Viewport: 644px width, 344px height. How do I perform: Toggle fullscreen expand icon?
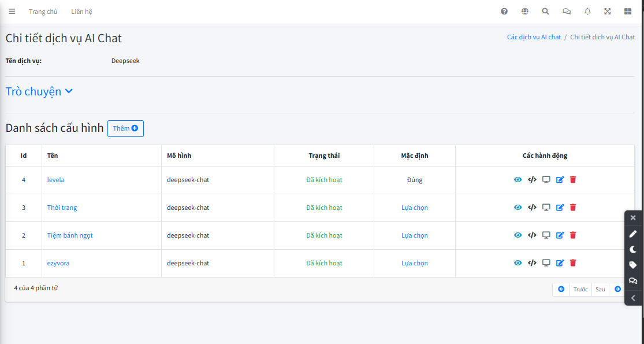tap(608, 12)
